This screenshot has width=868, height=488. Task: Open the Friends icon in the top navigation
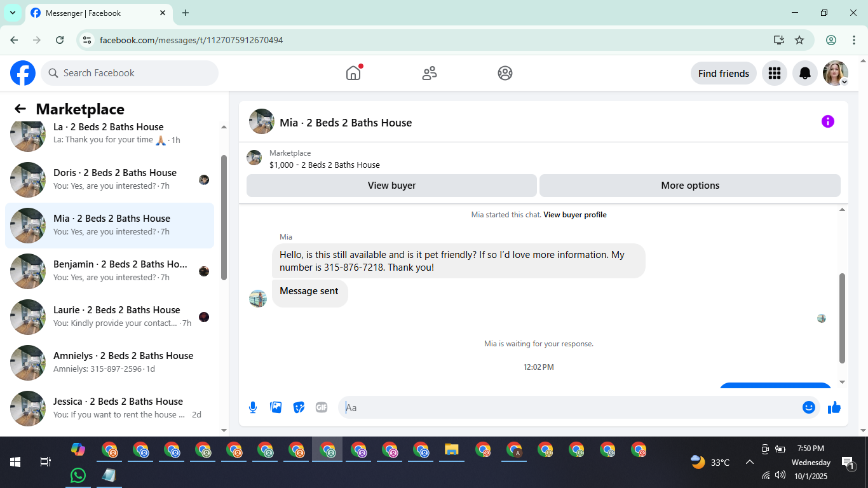point(430,73)
